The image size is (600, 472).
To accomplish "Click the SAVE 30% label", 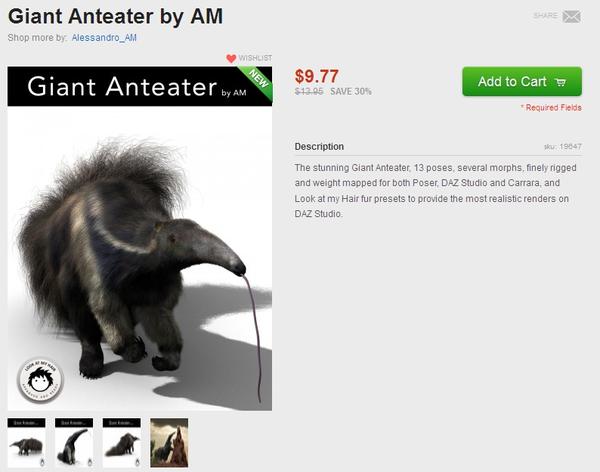I will pos(351,91).
